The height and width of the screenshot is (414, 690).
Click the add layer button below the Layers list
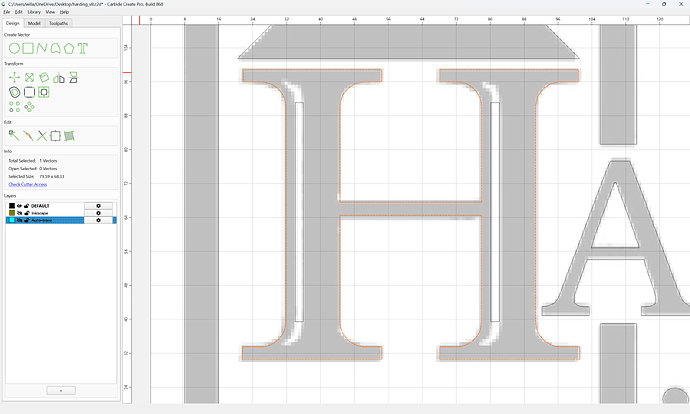[x=61, y=390]
